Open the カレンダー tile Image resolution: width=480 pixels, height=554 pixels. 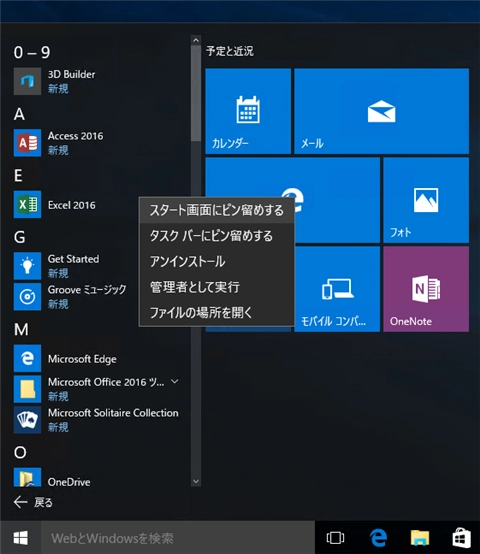point(248,111)
